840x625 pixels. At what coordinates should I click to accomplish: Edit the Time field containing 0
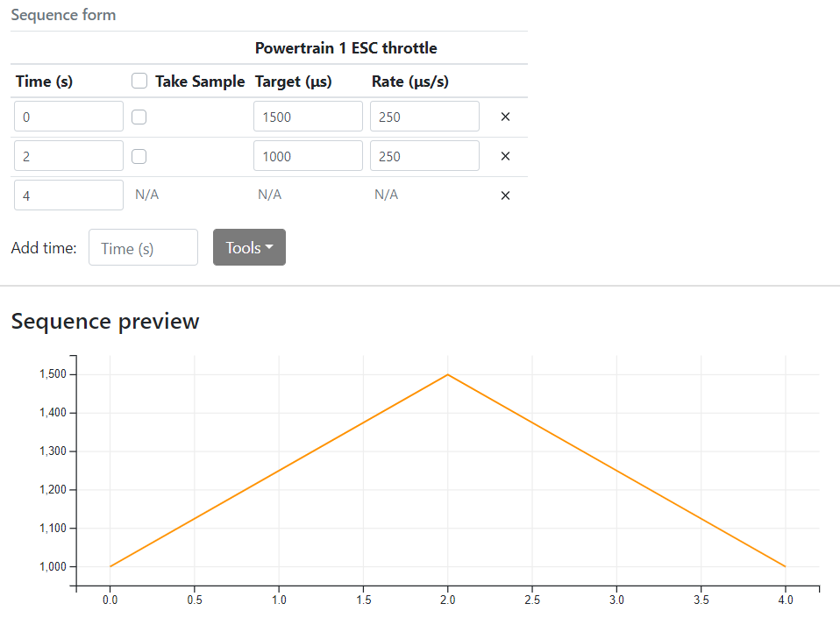[68, 117]
